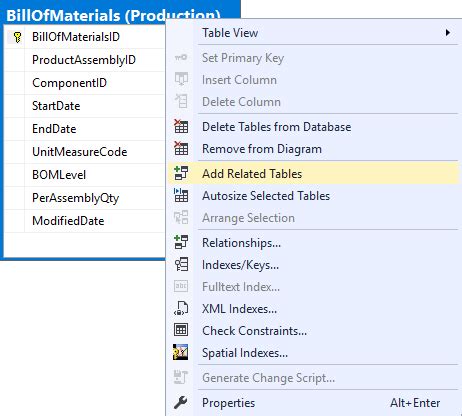Click the Indexes/Keys icon

pos(181,264)
